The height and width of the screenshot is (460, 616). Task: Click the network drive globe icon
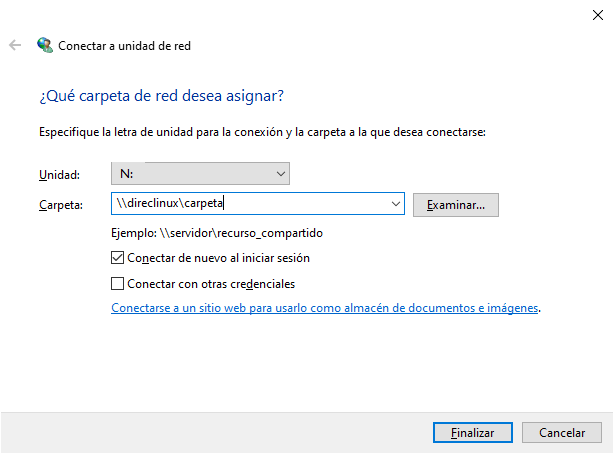point(45,45)
